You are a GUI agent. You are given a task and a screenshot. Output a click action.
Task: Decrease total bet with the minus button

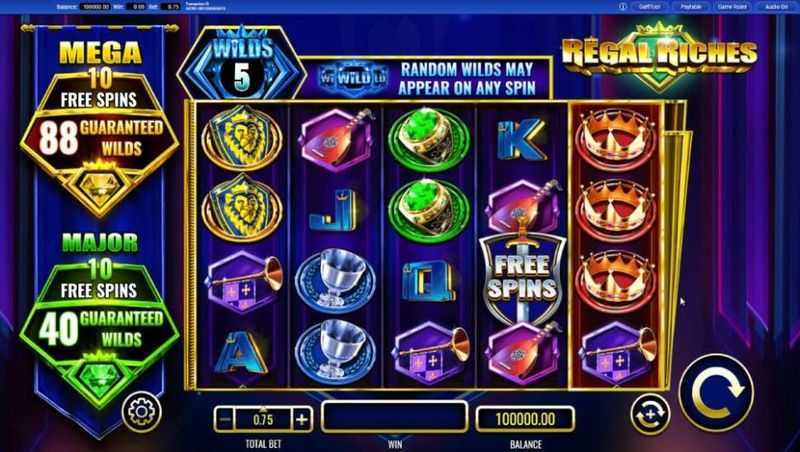tap(226, 420)
